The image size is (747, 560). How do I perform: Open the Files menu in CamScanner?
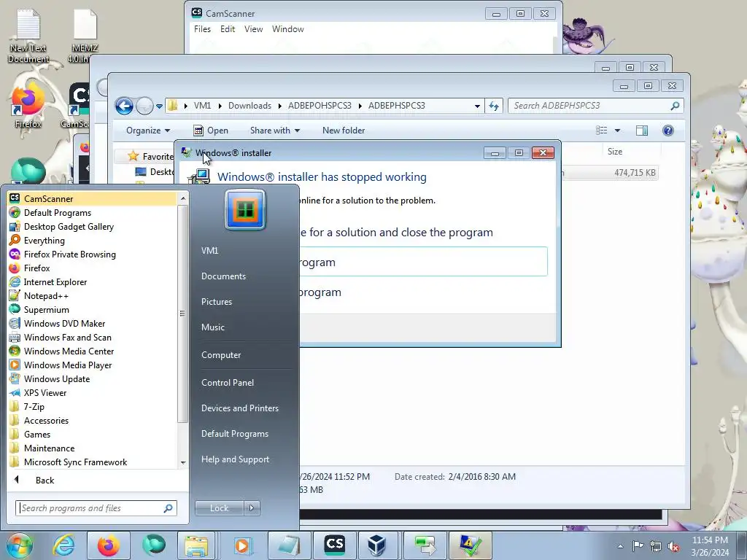click(202, 29)
